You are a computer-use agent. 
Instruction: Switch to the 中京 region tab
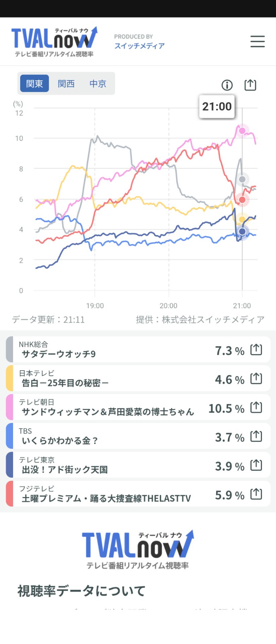coord(98,84)
